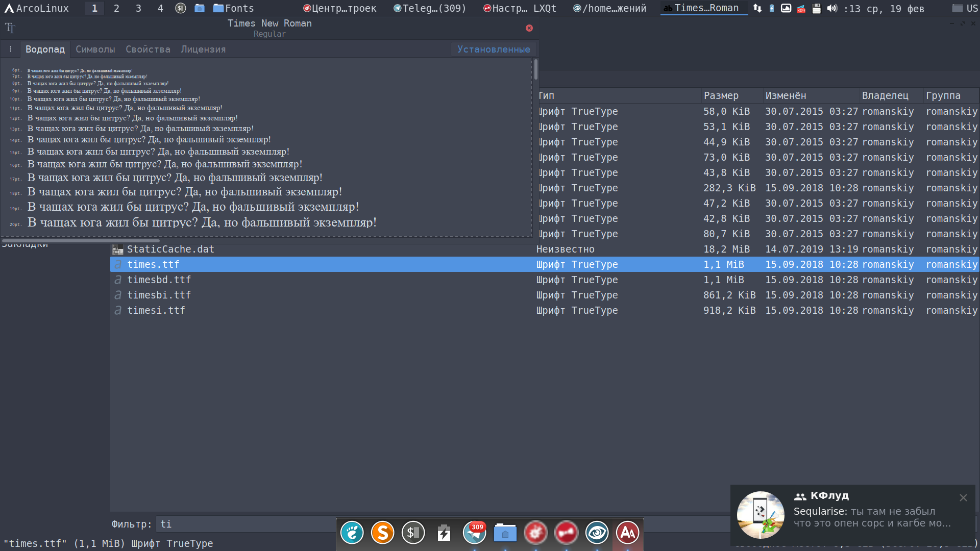Viewport: 980px width, 551px height.
Task: Launch Sublime Text from the dock
Action: click(383, 533)
